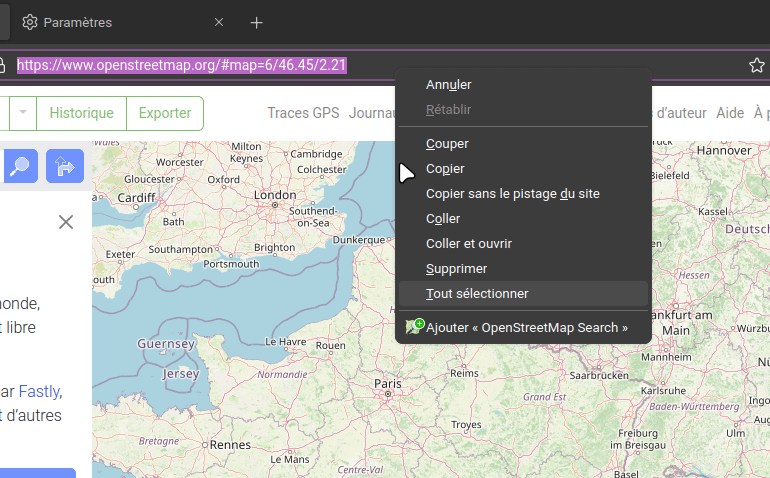
Task: Select Copier sans le pistage du site
Action: pyautogui.click(x=512, y=194)
